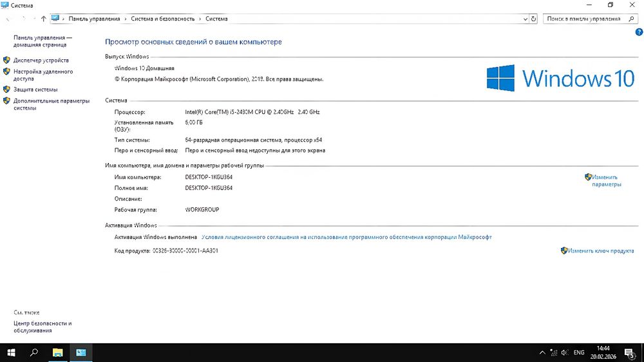Show hidden tray icons chevron
Image resolution: width=644 pixels, height=362 pixels.
[x=542, y=352]
